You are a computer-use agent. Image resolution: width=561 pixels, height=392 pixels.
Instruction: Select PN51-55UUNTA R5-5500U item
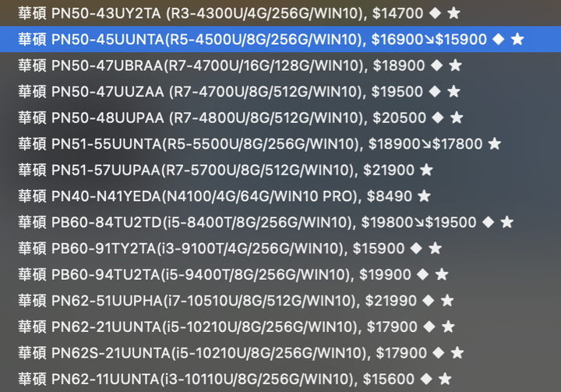(x=280, y=144)
